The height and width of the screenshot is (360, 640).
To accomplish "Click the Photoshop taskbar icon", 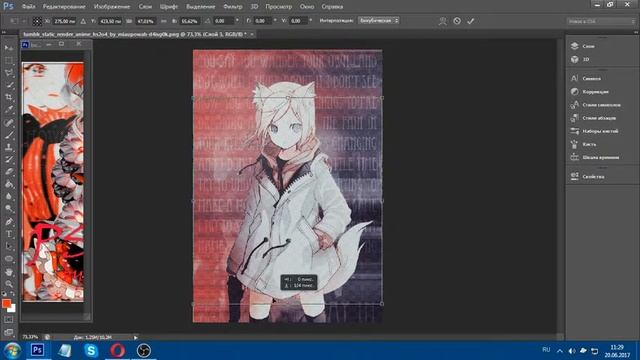I will (x=38, y=350).
